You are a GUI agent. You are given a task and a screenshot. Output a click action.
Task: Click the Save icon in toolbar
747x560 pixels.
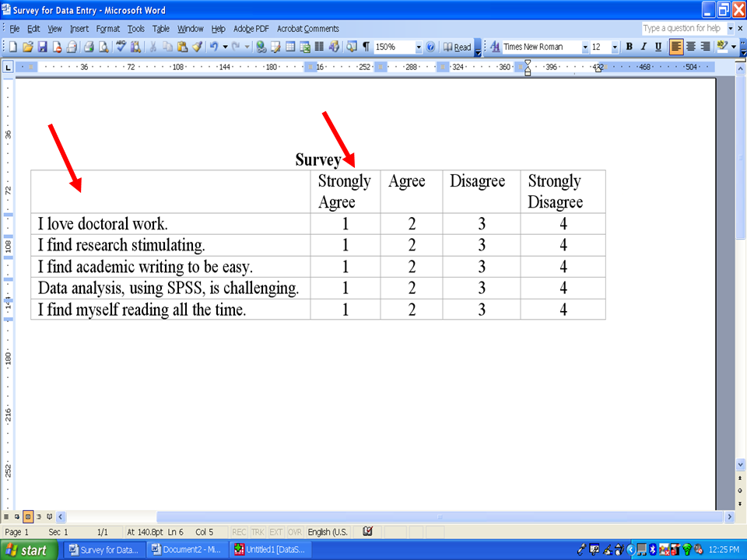(x=43, y=47)
